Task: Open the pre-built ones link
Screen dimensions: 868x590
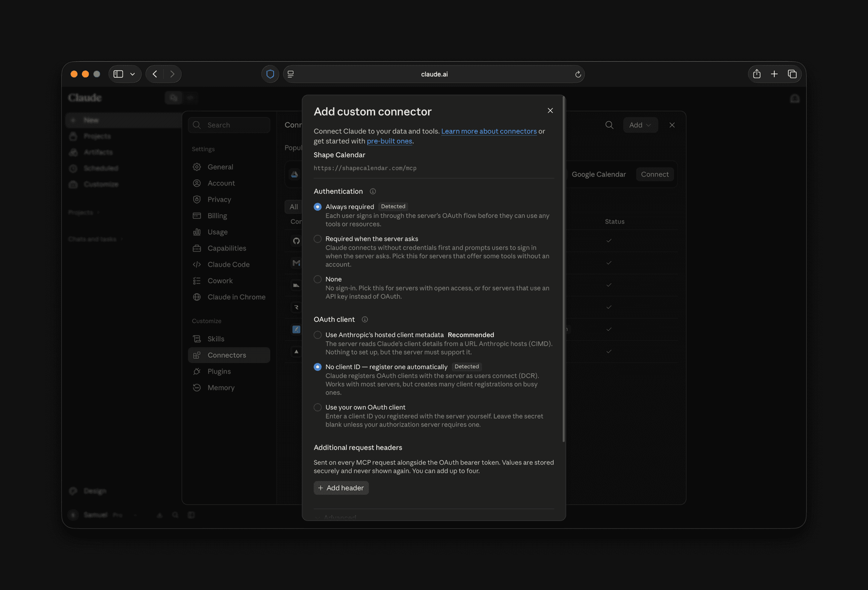Action: coord(389,141)
